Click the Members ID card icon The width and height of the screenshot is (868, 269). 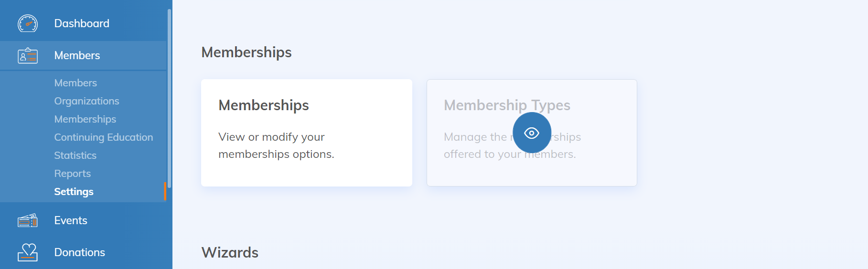point(28,56)
